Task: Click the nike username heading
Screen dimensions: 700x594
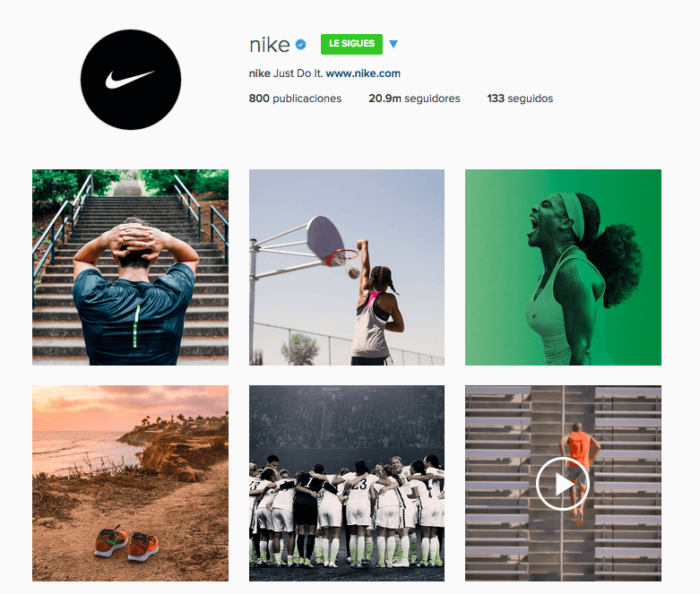Action: click(x=270, y=45)
